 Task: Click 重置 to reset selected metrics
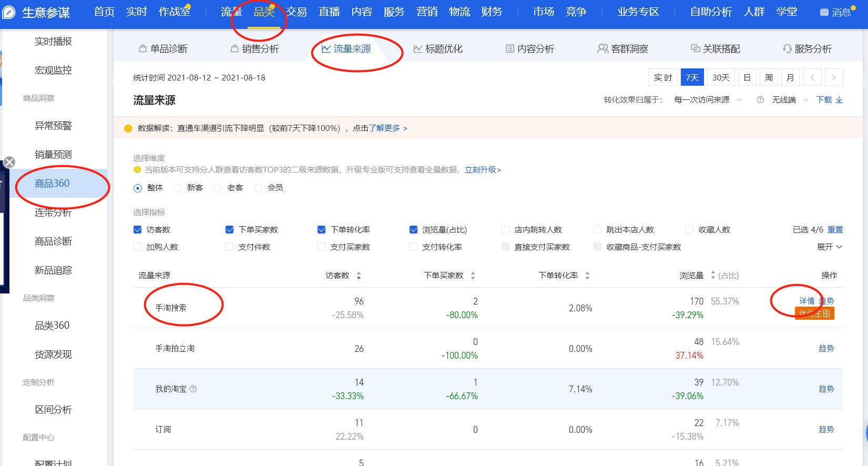(x=835, y=230)
